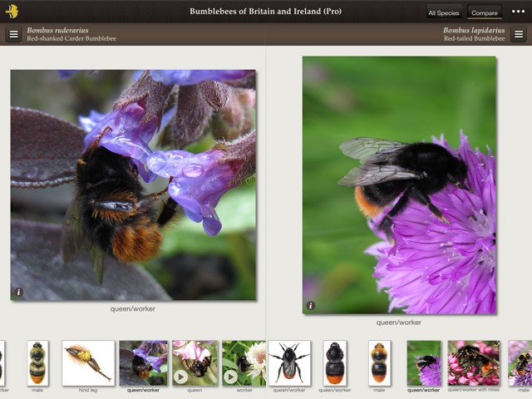Select the lapidarius pinned specimen with legs thumbnail

tap(289, 363)
